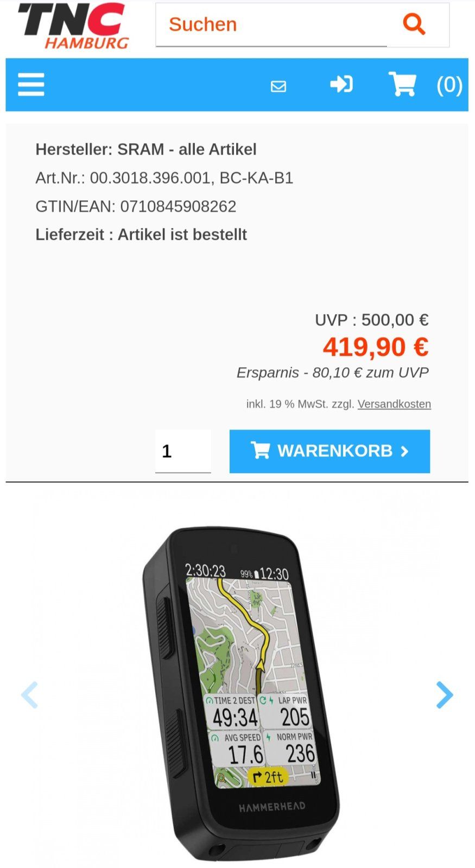The height and width of the screenshot is (868, 475).
Task: Click the orange search magnifier icon
Action: click(414, 24)
